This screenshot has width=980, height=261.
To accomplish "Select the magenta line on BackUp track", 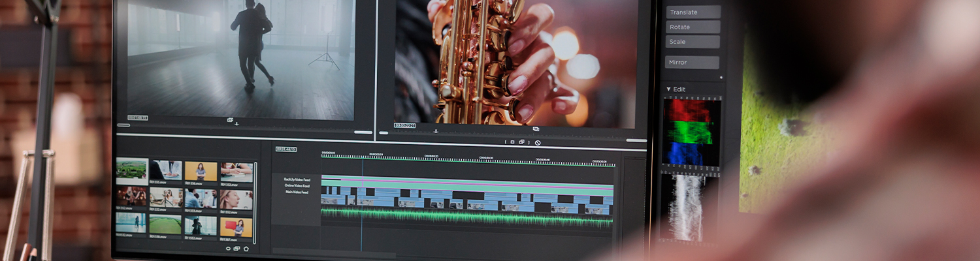I will [467, 182].
